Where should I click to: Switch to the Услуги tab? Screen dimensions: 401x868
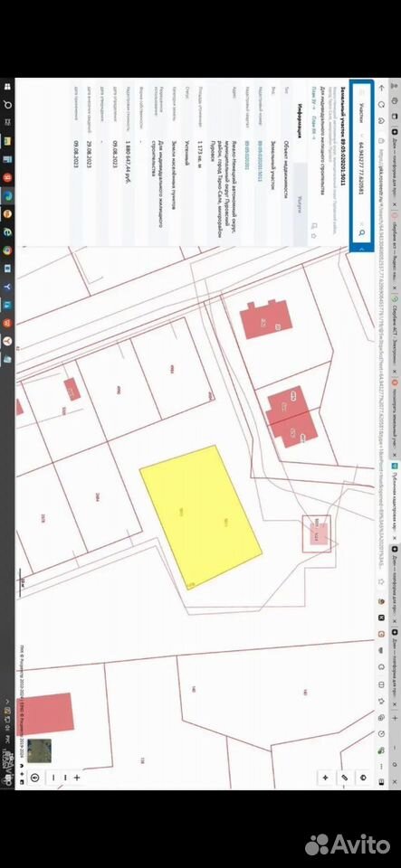click(299, 204)
